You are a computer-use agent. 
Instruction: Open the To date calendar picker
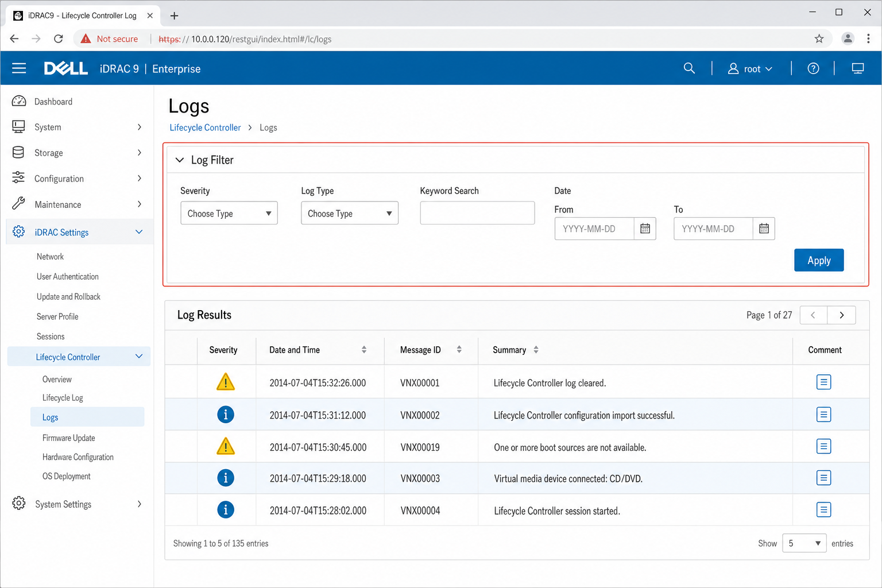(764, 229)
